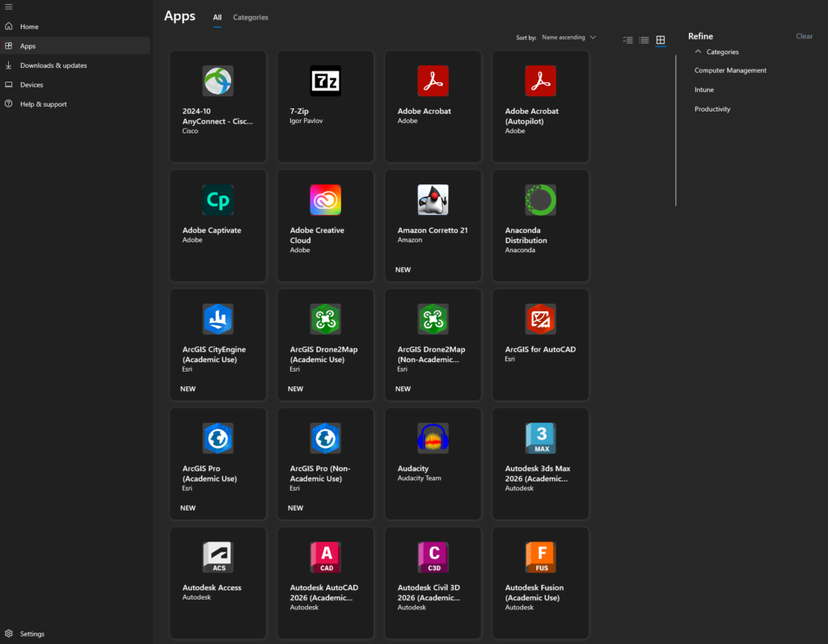Open the 7-Zip app icon

325,81
